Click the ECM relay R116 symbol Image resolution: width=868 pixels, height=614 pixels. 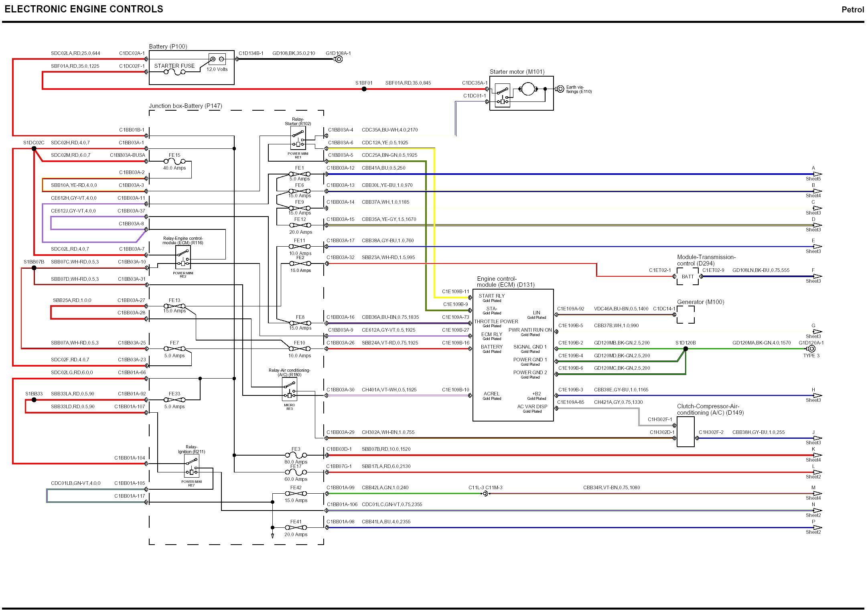[183, 257]
